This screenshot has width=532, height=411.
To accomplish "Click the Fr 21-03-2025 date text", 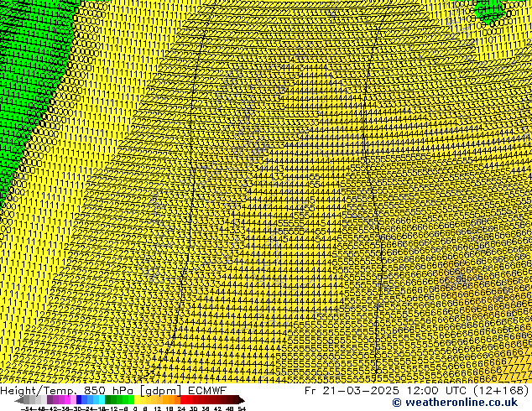I will [x=352, y=390].
